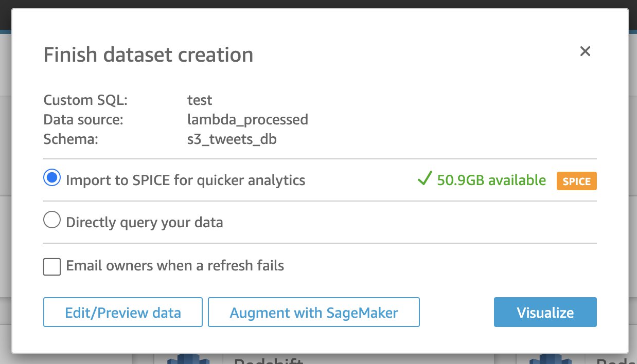The width and height of the screenshot is (637, 364).
Task: Enable Email owners when a refresh fails checkbox
Action: click(52, 266)
